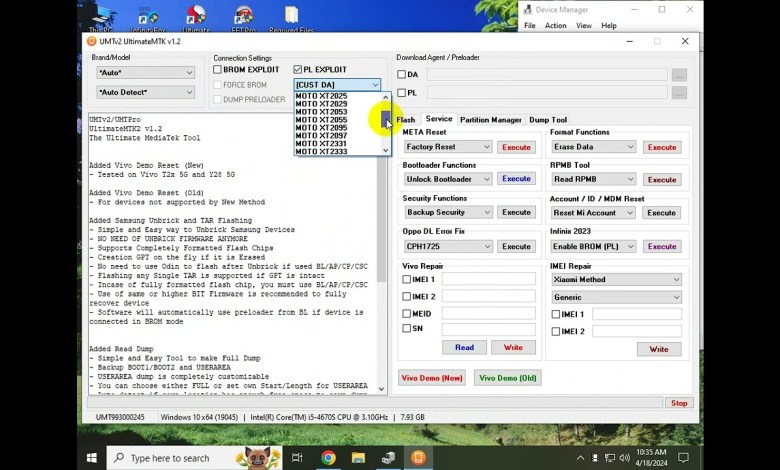
Task: Execute the META Reset function
Action: pyautogui.click(x=516, y=147)
